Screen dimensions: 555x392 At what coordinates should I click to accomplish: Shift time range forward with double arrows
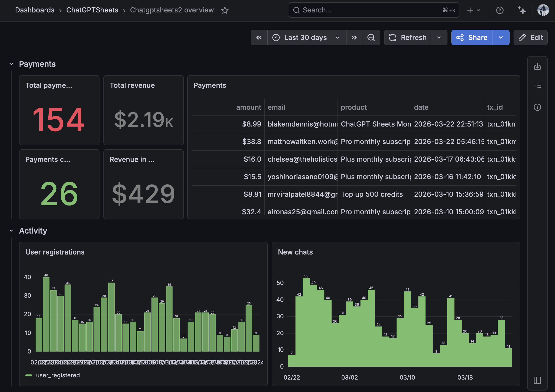point(354,38)
